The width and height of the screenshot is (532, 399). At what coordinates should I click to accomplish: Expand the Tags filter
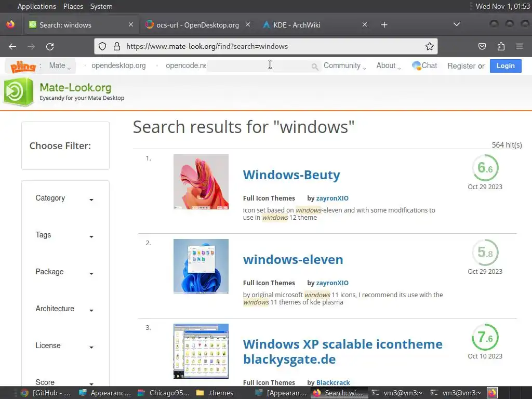(64, 235)
